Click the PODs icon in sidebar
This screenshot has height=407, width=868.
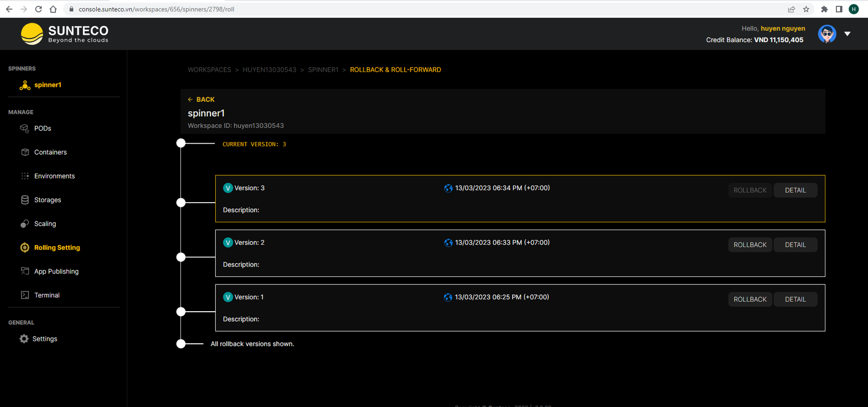[x=25, y=128]
